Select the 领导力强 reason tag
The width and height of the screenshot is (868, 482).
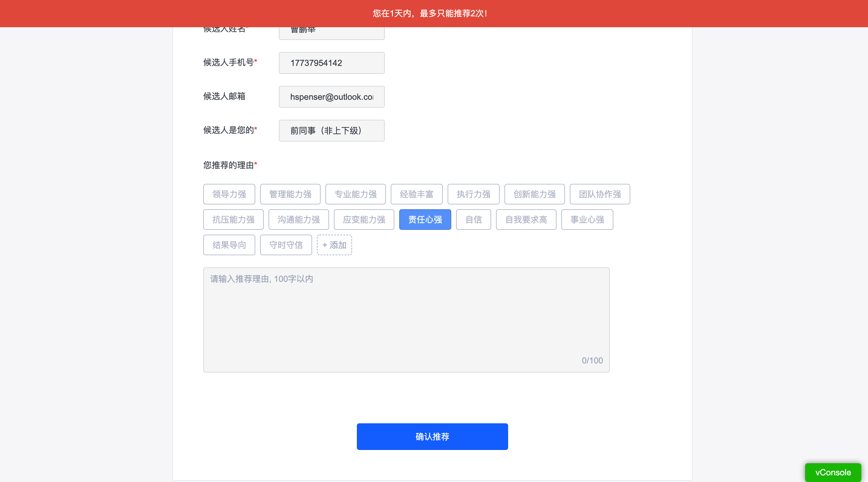(229, 194)
